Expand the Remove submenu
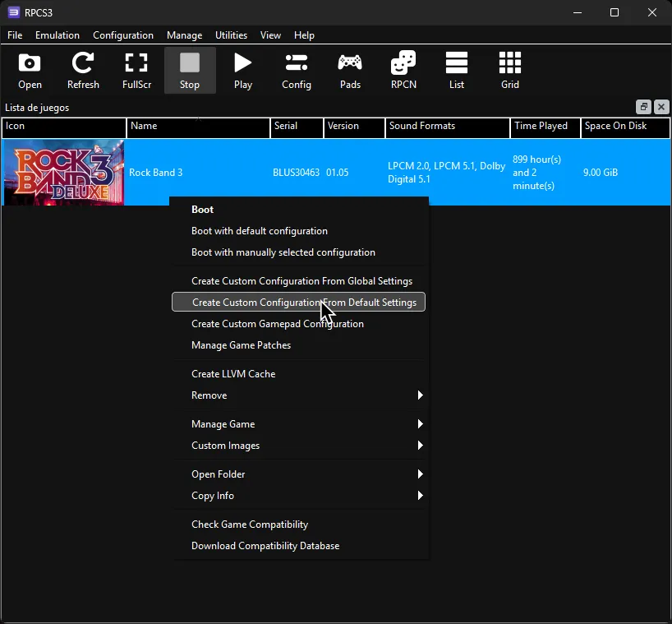672x624 pixels. click(209, 395)
